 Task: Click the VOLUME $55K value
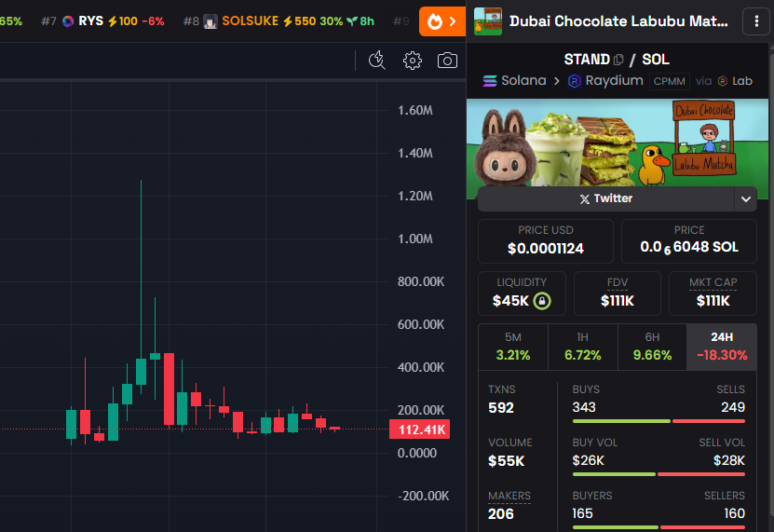tap(507, 461)
